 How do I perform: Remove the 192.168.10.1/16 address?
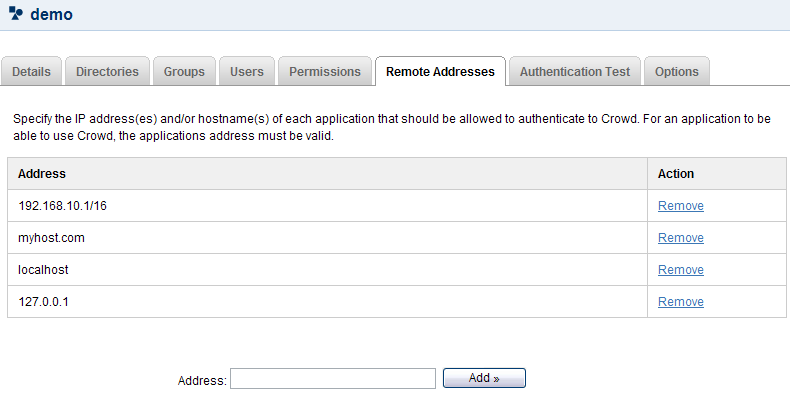681,206
